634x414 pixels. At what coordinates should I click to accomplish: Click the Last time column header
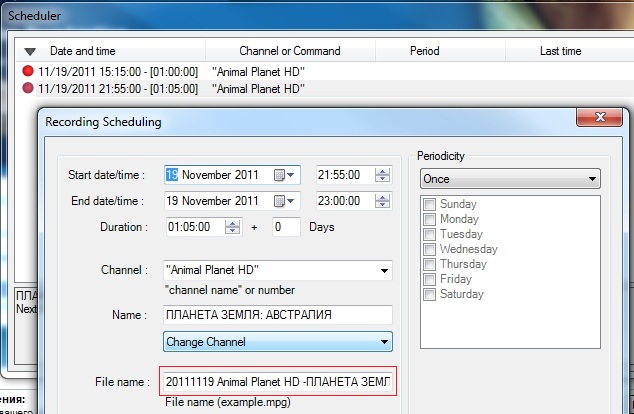[560, 51]
